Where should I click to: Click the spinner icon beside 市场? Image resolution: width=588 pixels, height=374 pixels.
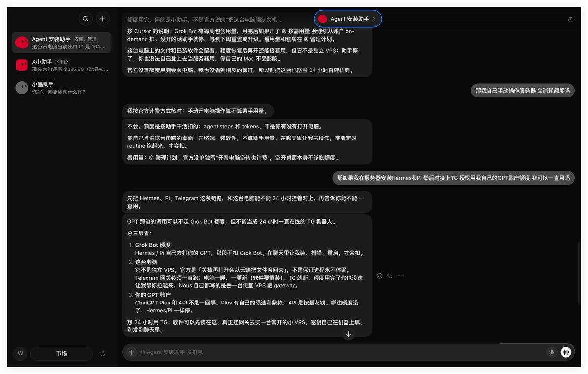point(103,353)
